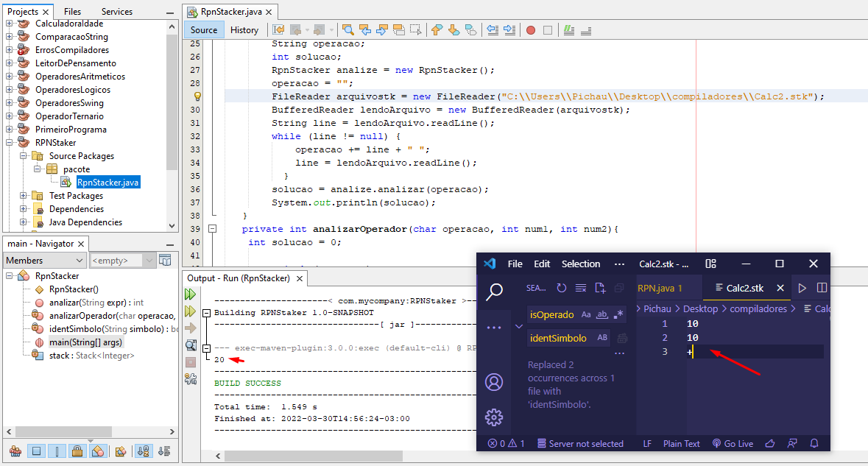Click Sort by Source icon in Navigator

click(x=164, y=451)
